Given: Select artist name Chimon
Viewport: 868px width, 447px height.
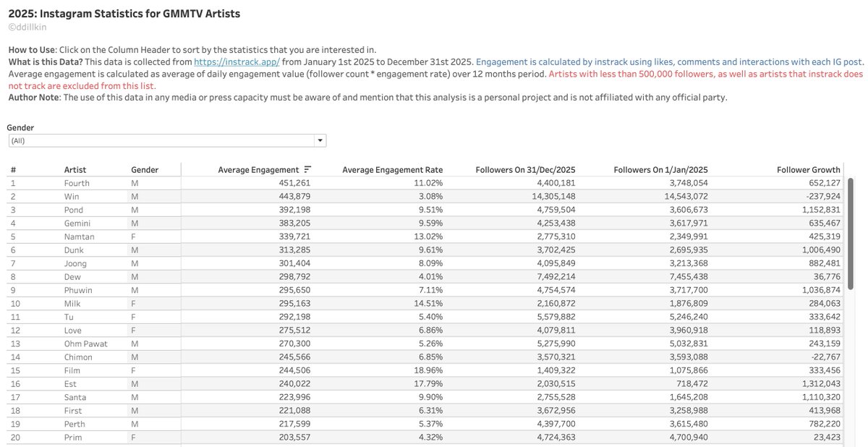Looking at the screenshot, I should [x=78, y=357].
